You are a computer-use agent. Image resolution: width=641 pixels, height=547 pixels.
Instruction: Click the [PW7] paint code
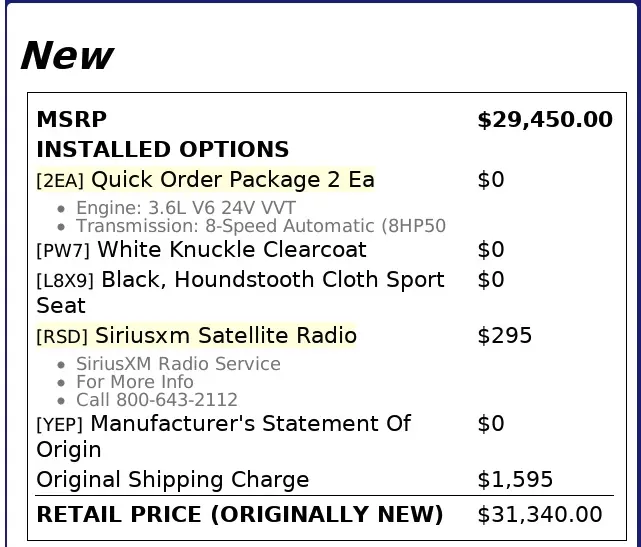(63, 251)
